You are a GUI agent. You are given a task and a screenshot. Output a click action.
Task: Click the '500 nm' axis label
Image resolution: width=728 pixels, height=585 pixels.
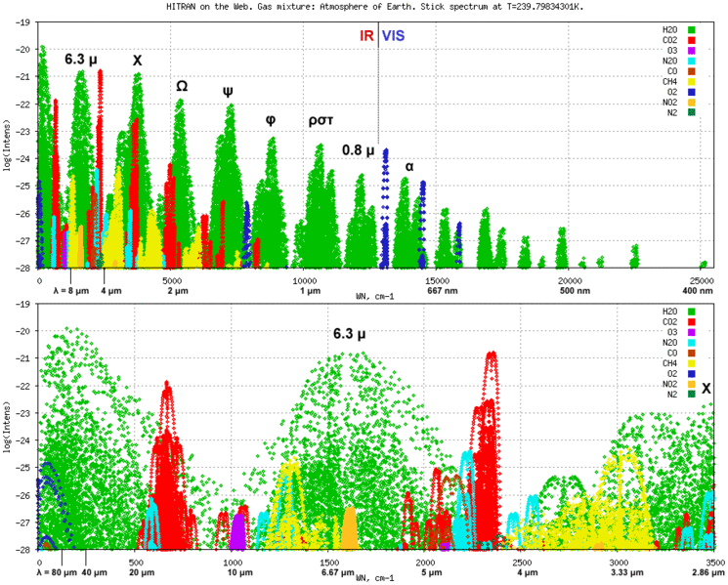(575, 291)
